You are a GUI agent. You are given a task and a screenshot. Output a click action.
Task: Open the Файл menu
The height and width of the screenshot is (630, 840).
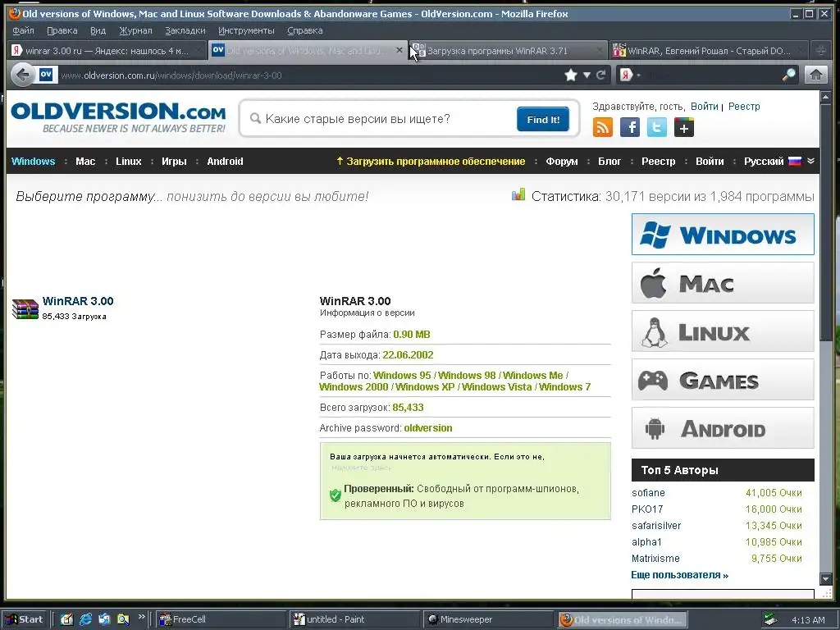point(23,30)
